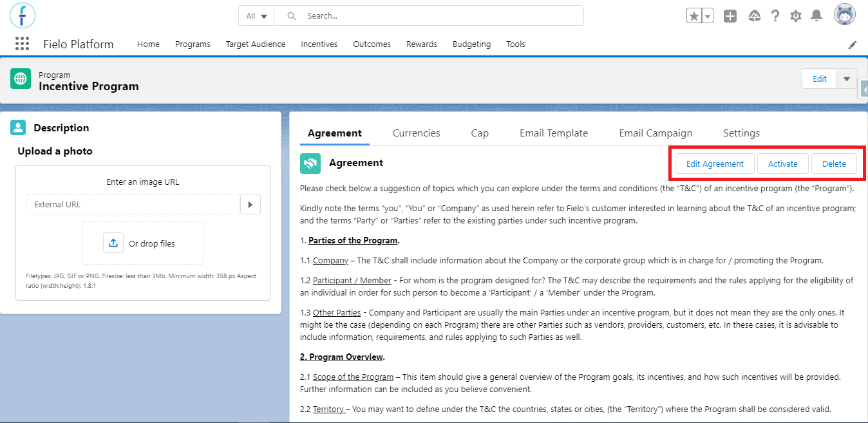Click the Program Overview heading
The height and width of the screenshot is (423, 868).
[x=341, y=357]
